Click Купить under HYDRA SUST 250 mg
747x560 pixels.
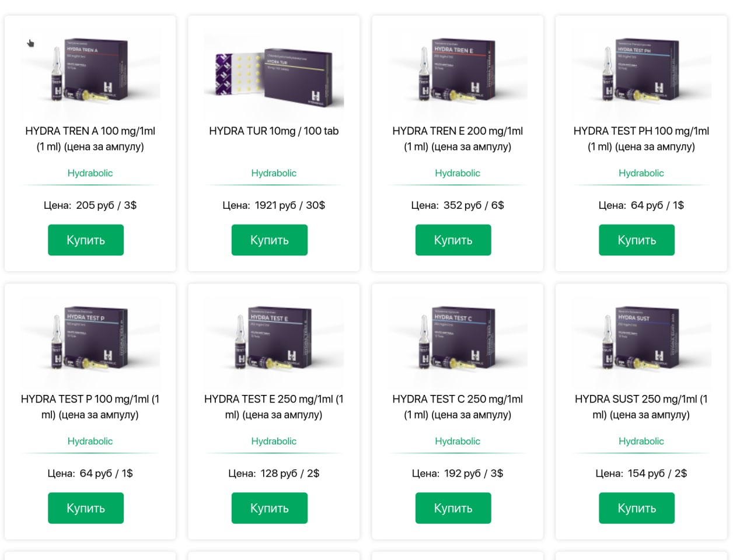tap(636, 508)
